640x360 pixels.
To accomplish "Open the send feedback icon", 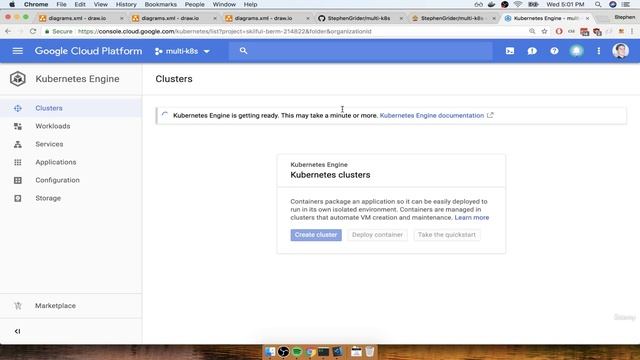I will click(532, 51).
